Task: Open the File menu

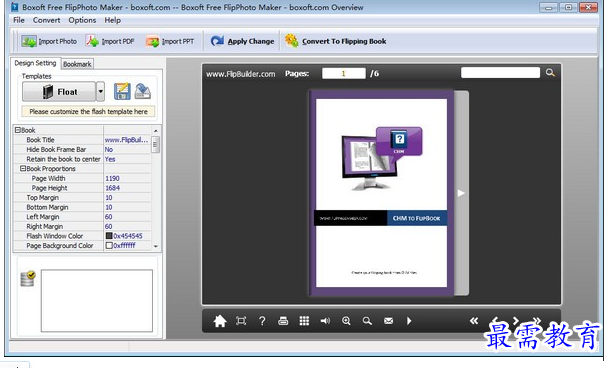Action: [19, 20]
